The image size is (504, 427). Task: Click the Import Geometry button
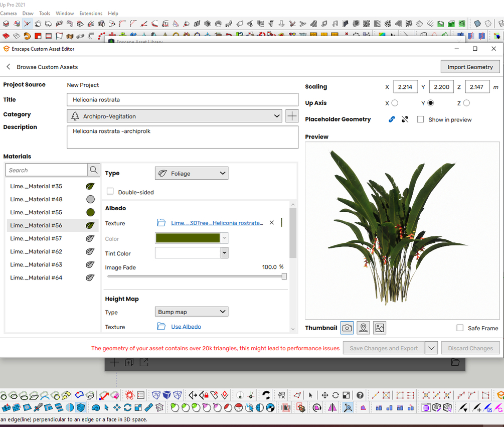[470, 67]
